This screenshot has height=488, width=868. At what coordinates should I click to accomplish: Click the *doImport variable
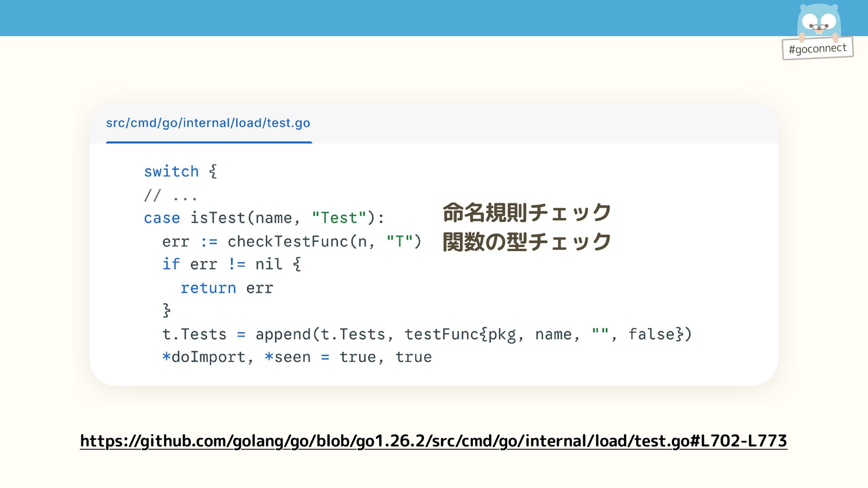pos(203,357)
